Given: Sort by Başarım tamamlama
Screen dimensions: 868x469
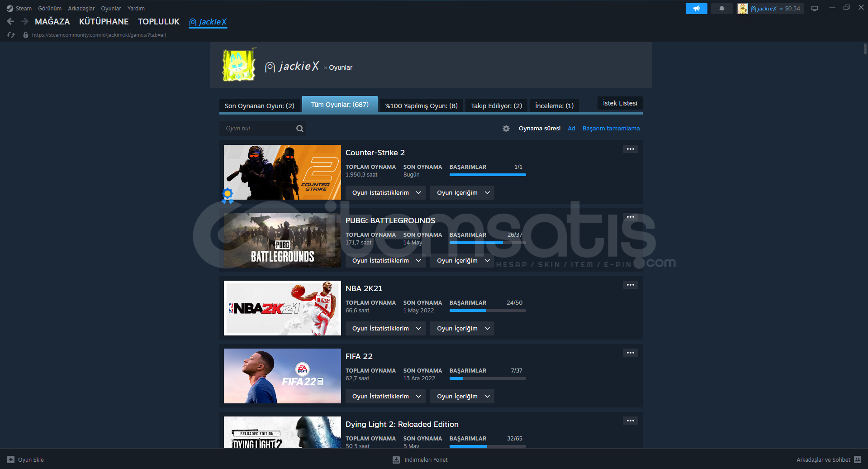Looking at the screenshot, I should pyautogui.click(x=611, y=129).
